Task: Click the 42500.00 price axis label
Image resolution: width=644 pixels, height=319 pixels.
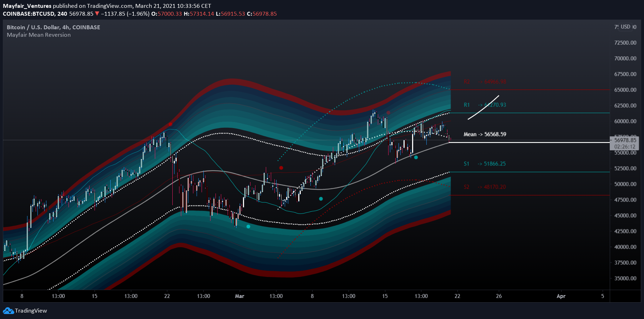Action: click(x=625, y=231)
